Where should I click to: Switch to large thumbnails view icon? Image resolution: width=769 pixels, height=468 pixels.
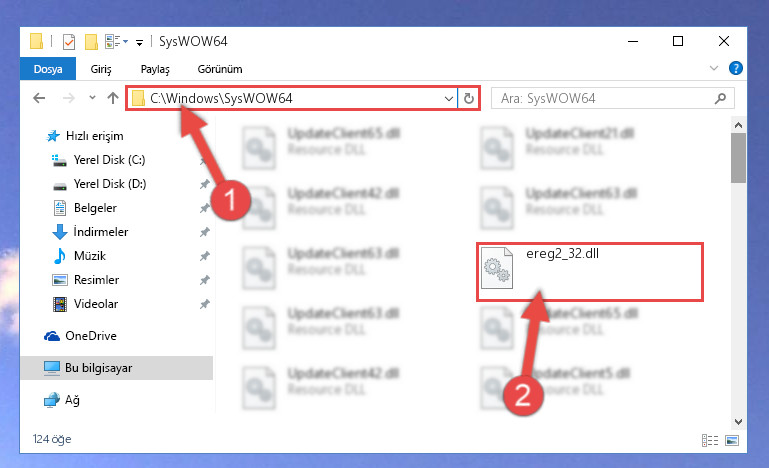[732, 441]
